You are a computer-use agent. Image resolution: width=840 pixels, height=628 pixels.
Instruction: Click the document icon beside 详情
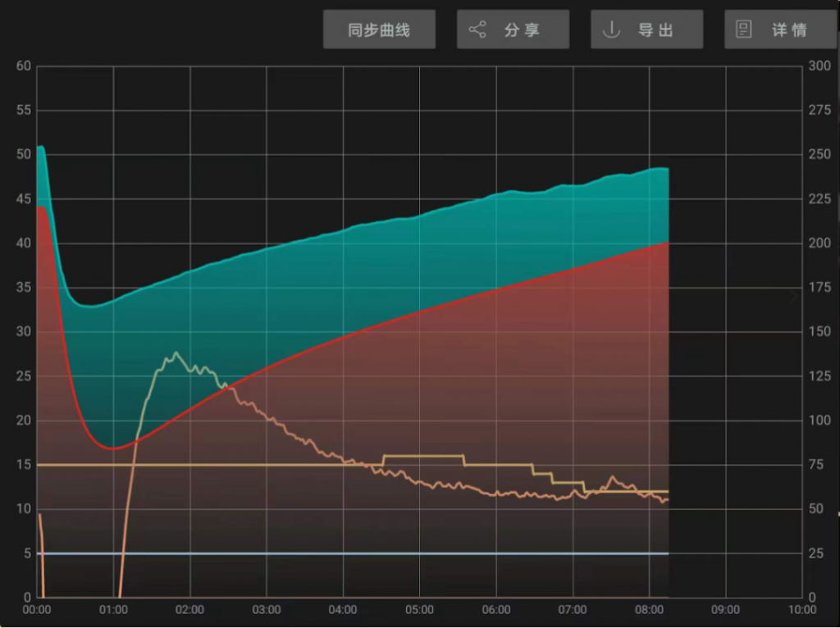[743, 30]
